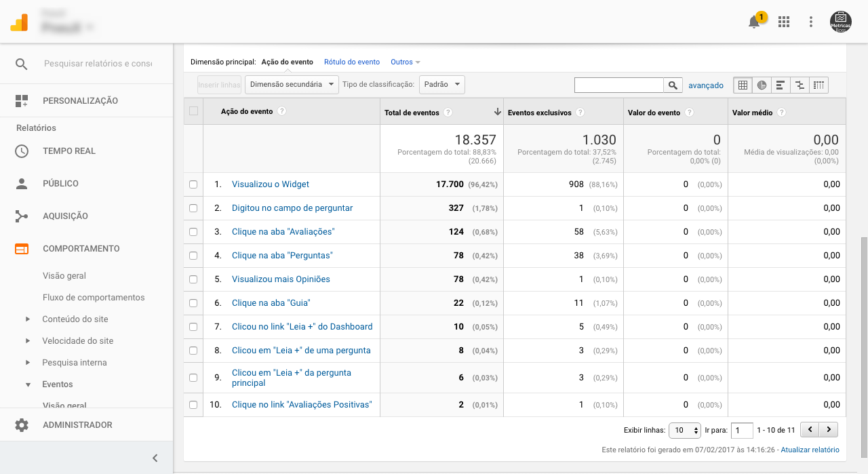Check the box for Visualizou o Widget row
Image resolution: width=868 pixels, height=474 pixels.
(x=193, y=184)
